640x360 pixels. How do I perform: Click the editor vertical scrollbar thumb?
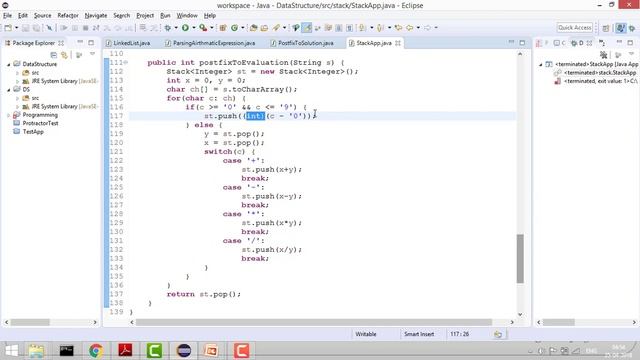520,258
